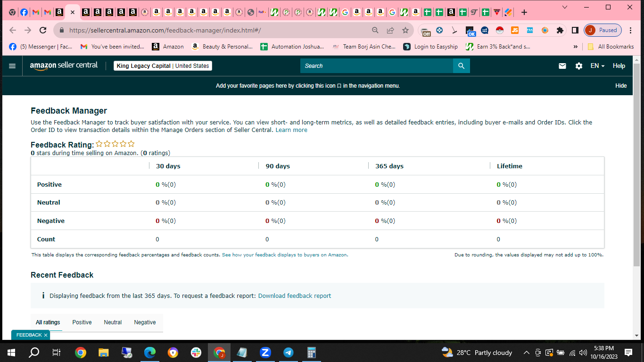Open the King Legacy Capital account switcher
The image size is (644, 362).
pos(163,66)
